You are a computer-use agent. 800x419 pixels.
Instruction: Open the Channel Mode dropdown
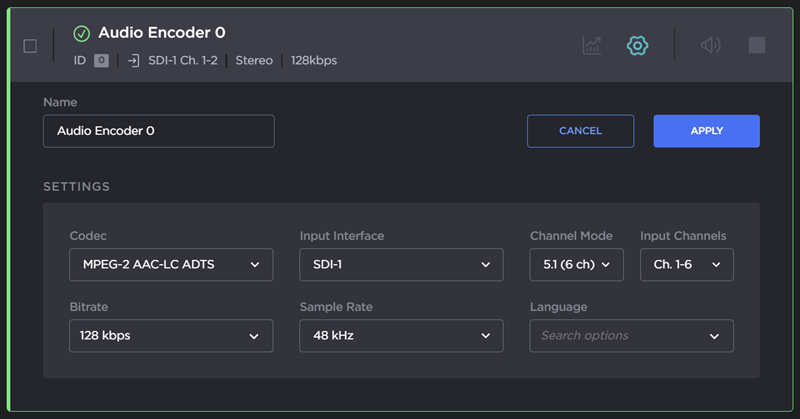576,265
